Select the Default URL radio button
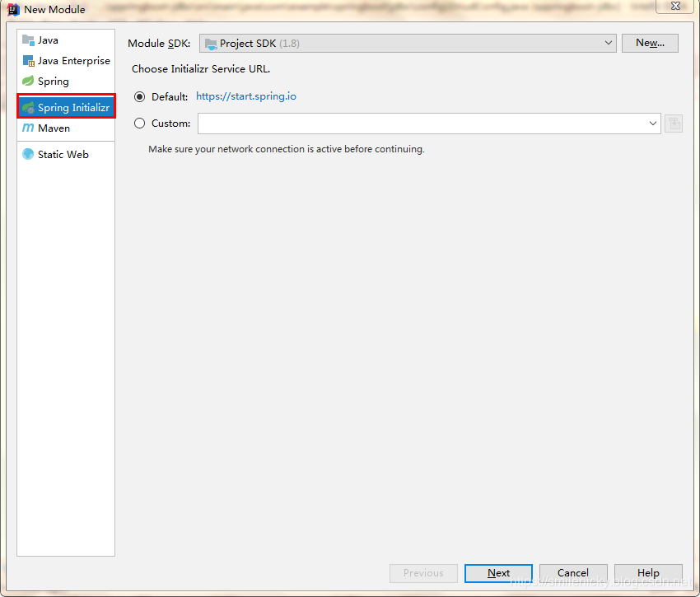This screenshot has height=597, width=700. (140, 97)
